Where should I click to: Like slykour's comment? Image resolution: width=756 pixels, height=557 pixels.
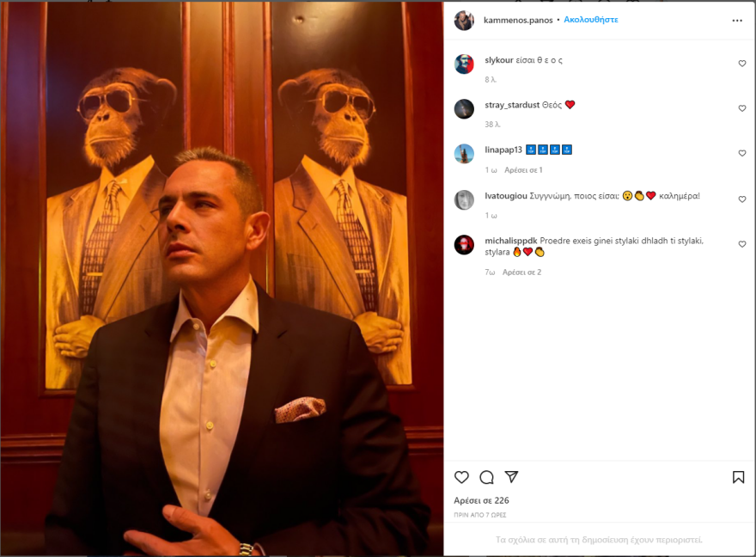point(742,64)
